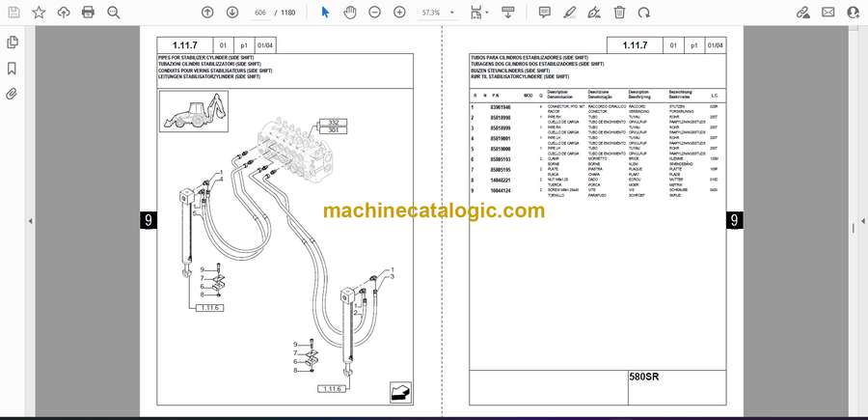Send file by email
The image size is (868, 420).
(828, 13)
